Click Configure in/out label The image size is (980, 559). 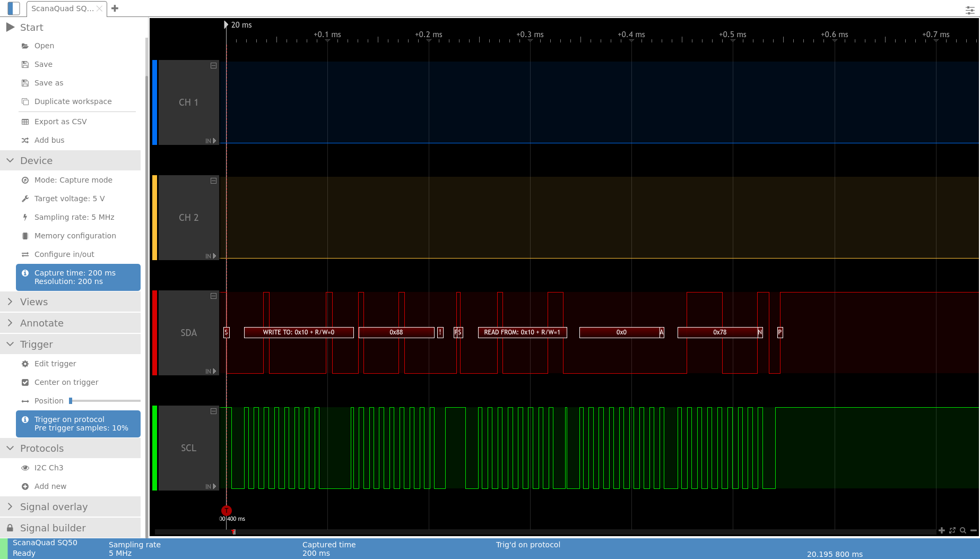(x=64, y=254)
